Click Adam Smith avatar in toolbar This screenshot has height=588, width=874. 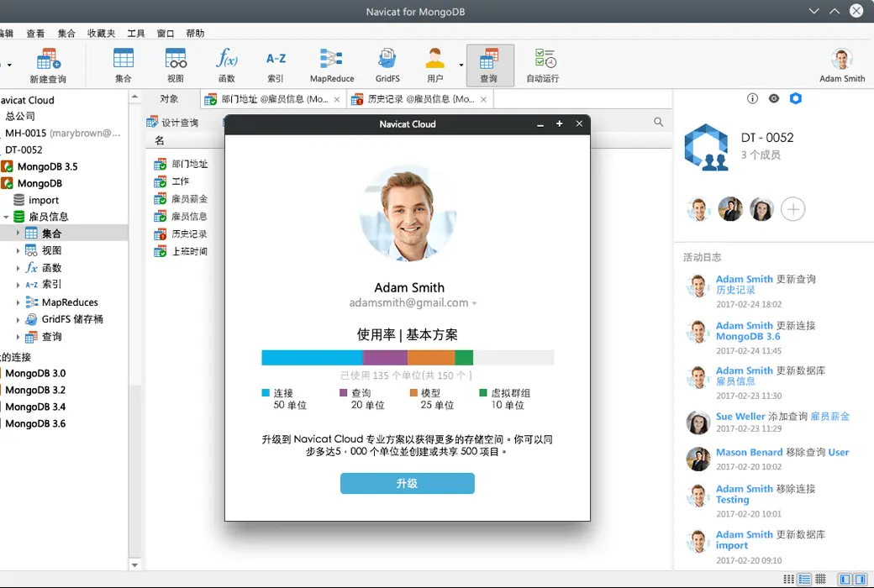click(x=842, y=60)
